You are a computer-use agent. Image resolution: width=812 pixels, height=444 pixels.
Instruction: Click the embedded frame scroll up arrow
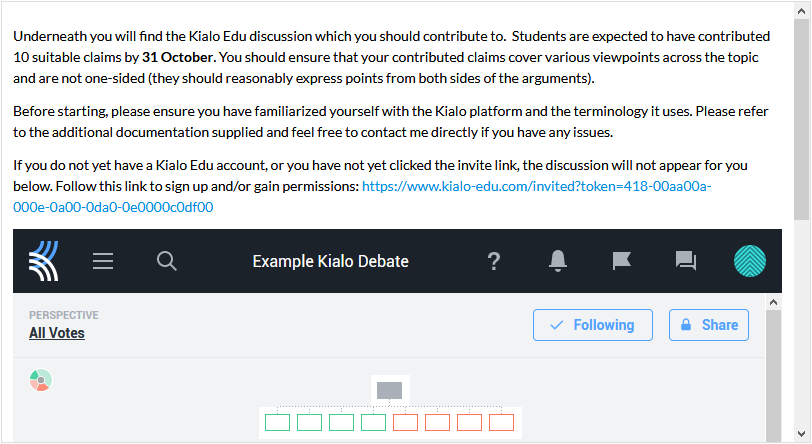773,302
